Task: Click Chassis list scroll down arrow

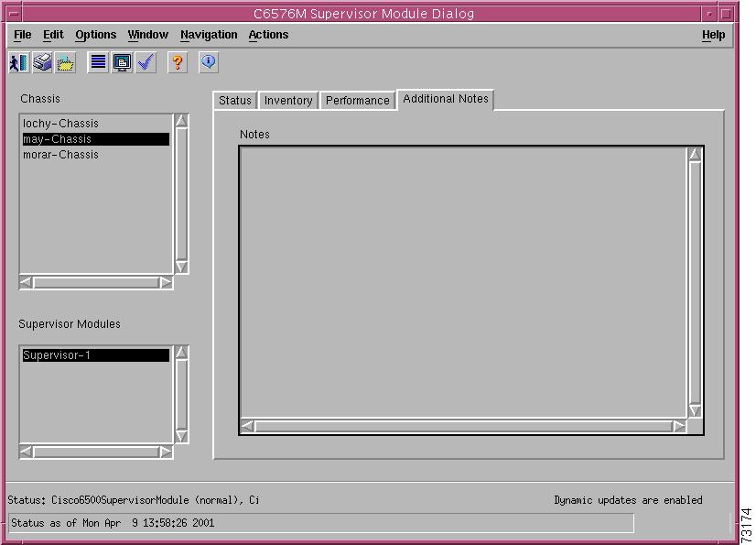Action: tap(181, 267)
